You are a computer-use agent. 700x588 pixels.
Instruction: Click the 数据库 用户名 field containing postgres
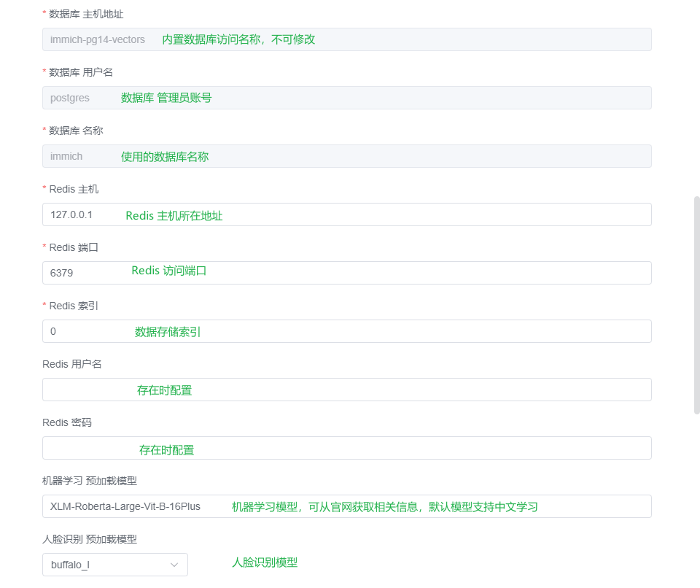(346, 98)
